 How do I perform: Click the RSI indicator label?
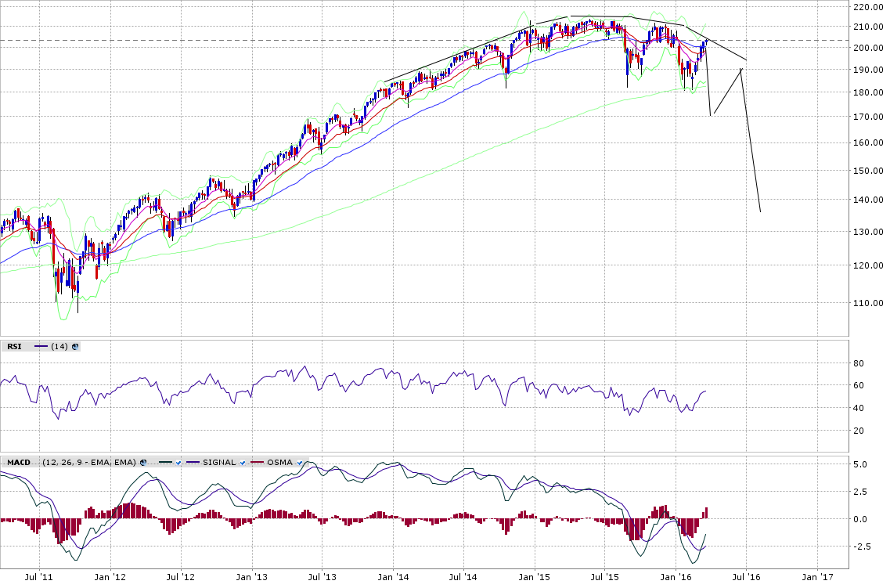click(x=14, y=347)
